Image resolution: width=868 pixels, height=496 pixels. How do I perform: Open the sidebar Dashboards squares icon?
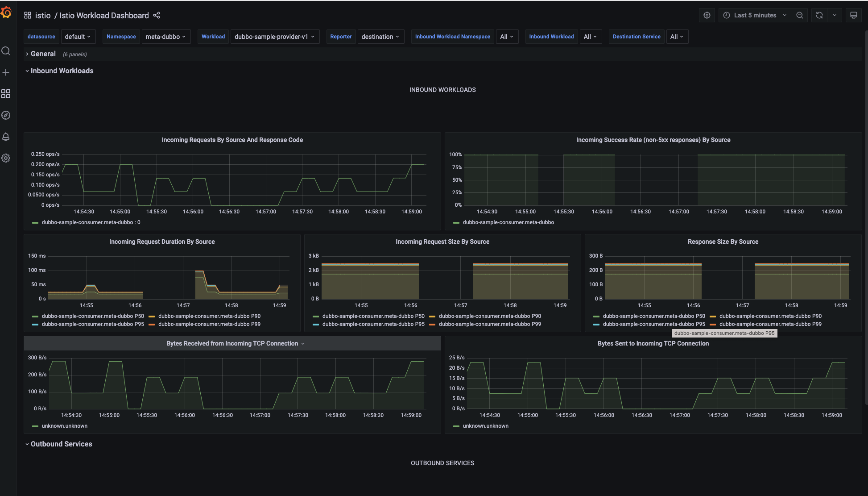pos(6,94)
